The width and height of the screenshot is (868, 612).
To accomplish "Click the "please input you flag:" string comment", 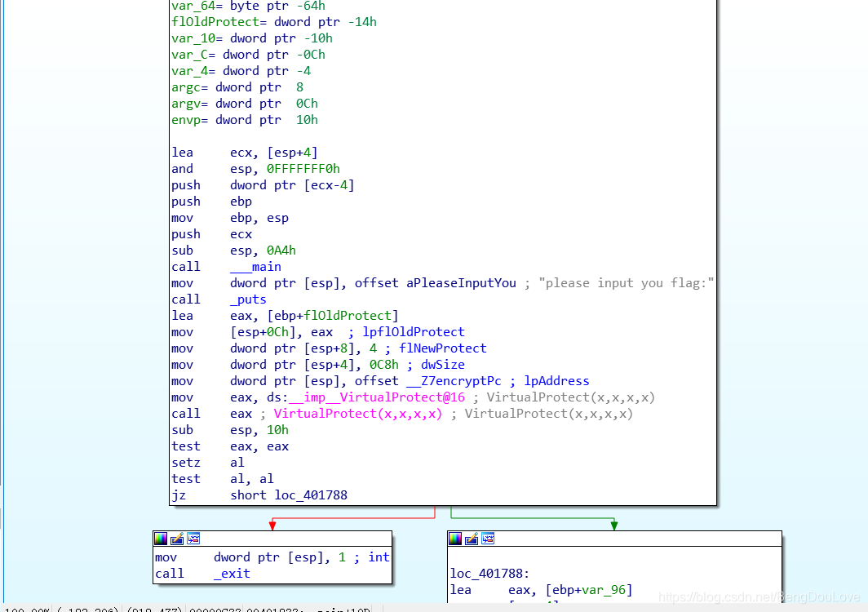I will [x=627, y=283].
